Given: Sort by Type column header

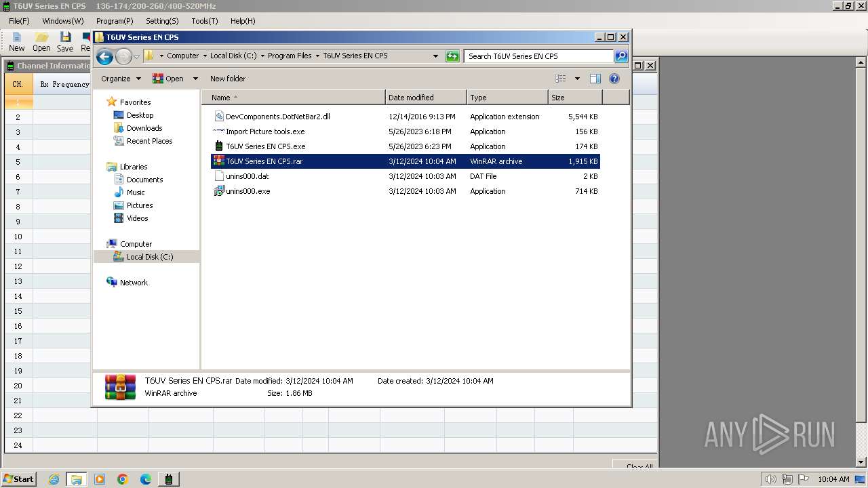Looking at the screenshot, I should click(507, 98).
